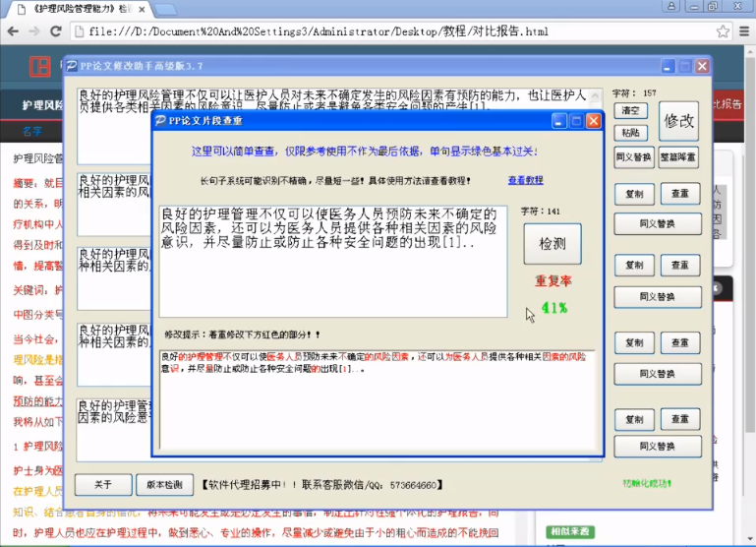Image resolution: width=756 pixels, height=547 pixels.
Task: Click the Chrome user profile icon
Action: click(x=671, y=6)
